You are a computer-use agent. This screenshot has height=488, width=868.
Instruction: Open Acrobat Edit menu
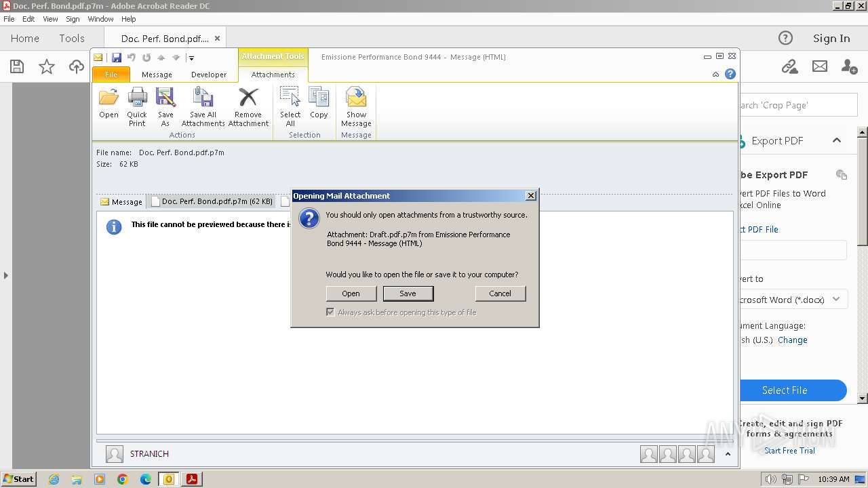point(28,19)
